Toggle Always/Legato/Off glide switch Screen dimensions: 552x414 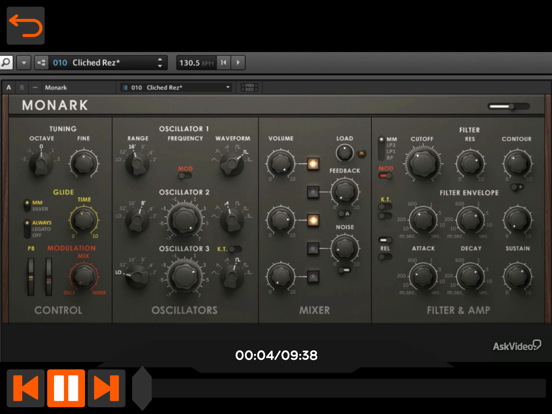[x=27, y=228]
